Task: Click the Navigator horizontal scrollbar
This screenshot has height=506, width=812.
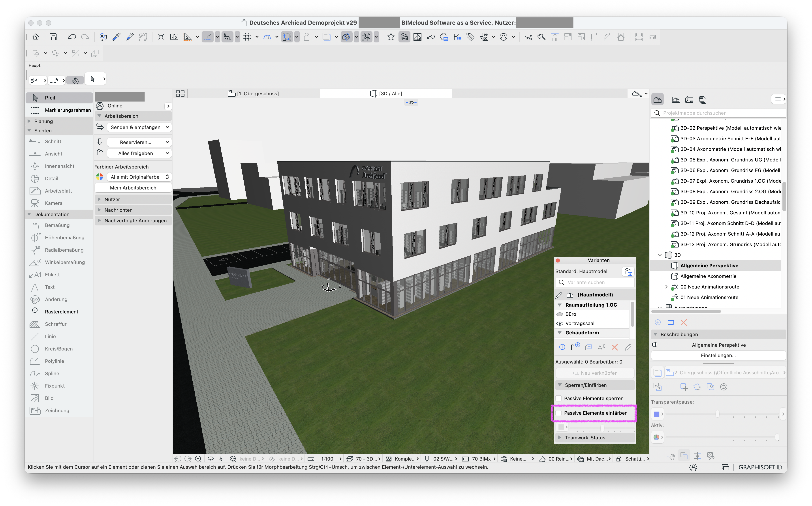Action: (686, 312)
